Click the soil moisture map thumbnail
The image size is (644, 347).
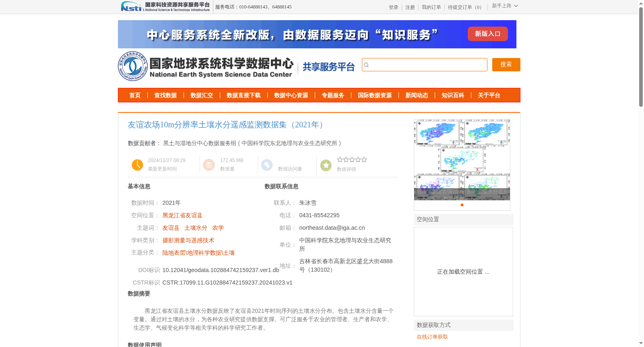coord(462,160)
